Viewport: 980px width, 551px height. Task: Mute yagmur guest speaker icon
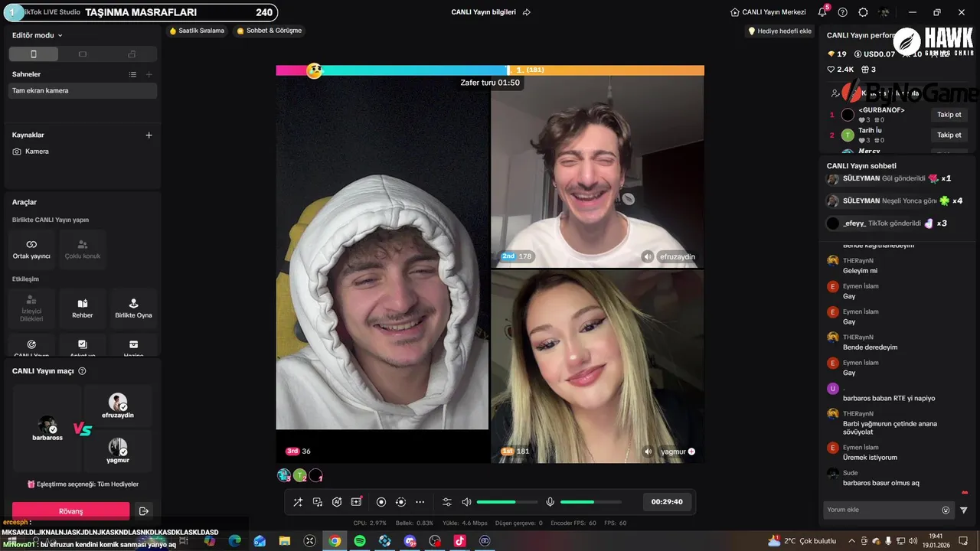point(648,452)
